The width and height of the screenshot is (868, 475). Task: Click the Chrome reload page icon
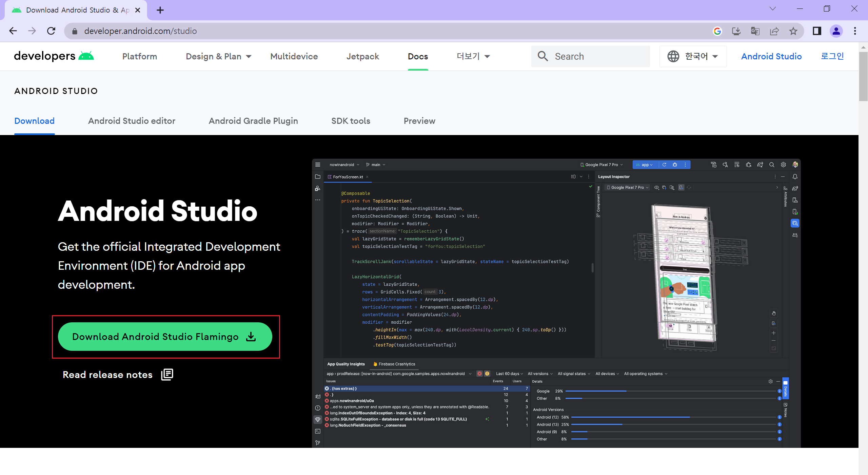click(51, 31)
